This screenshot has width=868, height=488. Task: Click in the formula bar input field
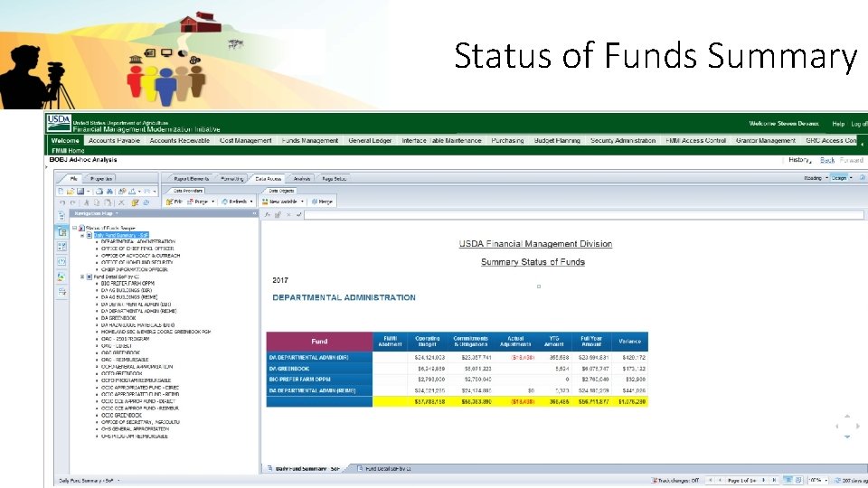[584, 215]
